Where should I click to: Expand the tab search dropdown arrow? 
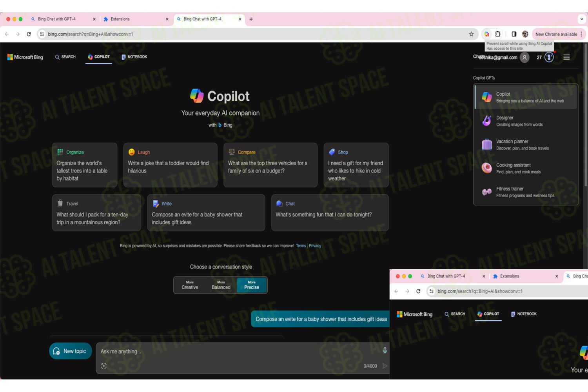point(582,19)
